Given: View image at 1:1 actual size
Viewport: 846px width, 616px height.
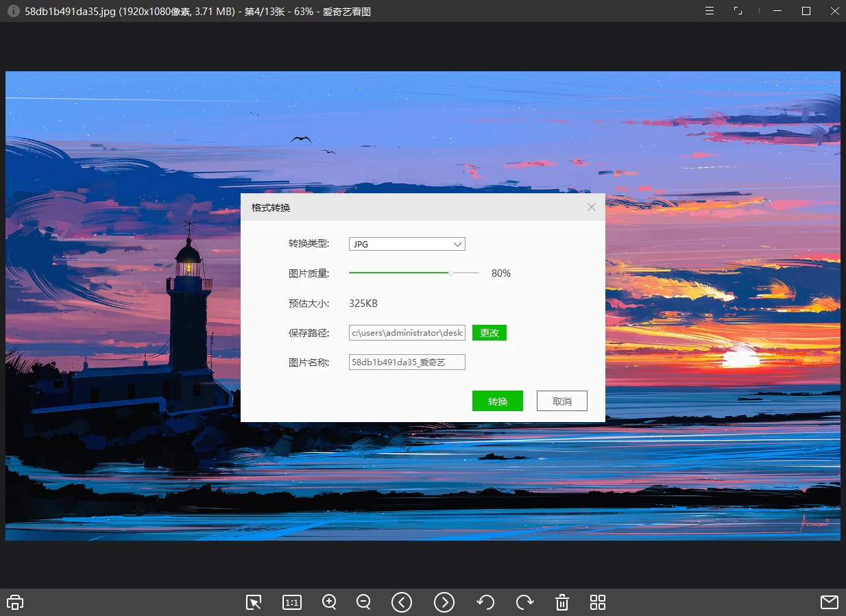Looking at the screenshot, I should [291, 602].
